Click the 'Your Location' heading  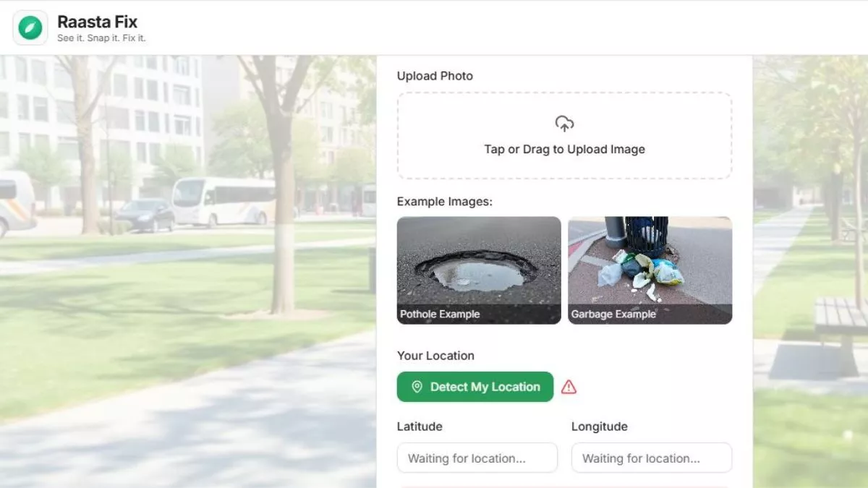(435, 356)
